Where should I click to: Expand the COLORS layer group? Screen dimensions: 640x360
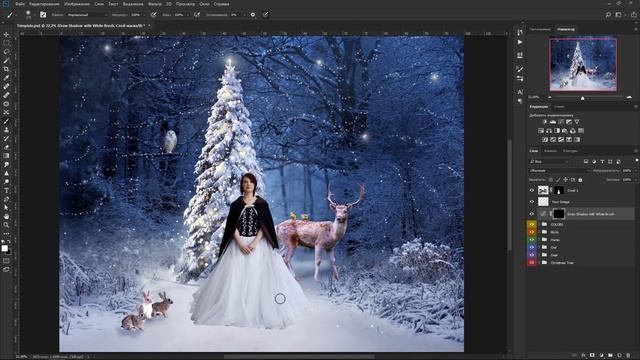coord(539,224)
